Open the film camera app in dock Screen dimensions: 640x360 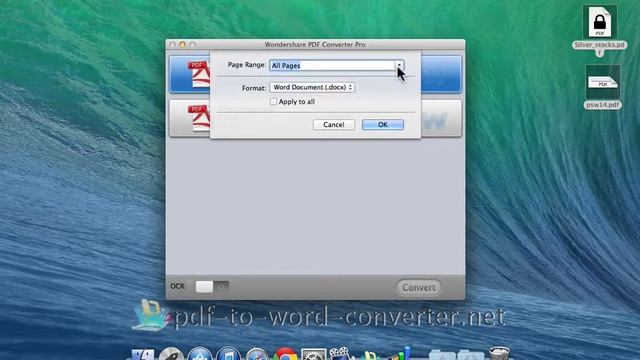(x=340, y=353)
